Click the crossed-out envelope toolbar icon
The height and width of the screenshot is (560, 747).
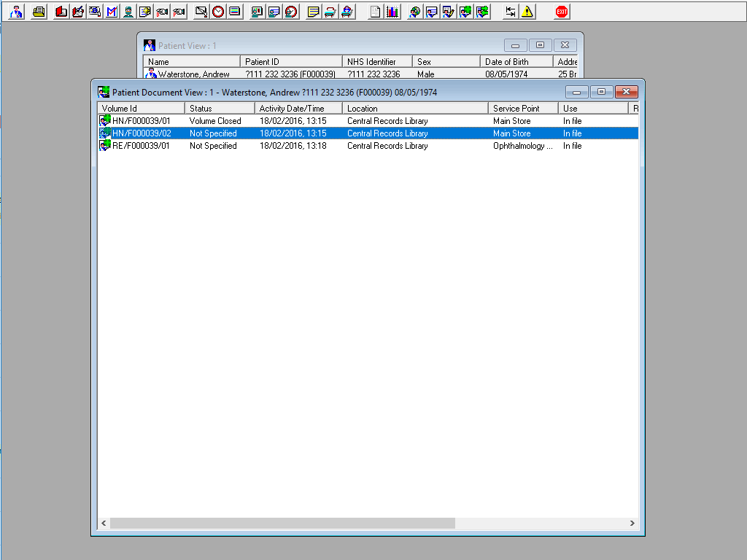coord(201,12)
